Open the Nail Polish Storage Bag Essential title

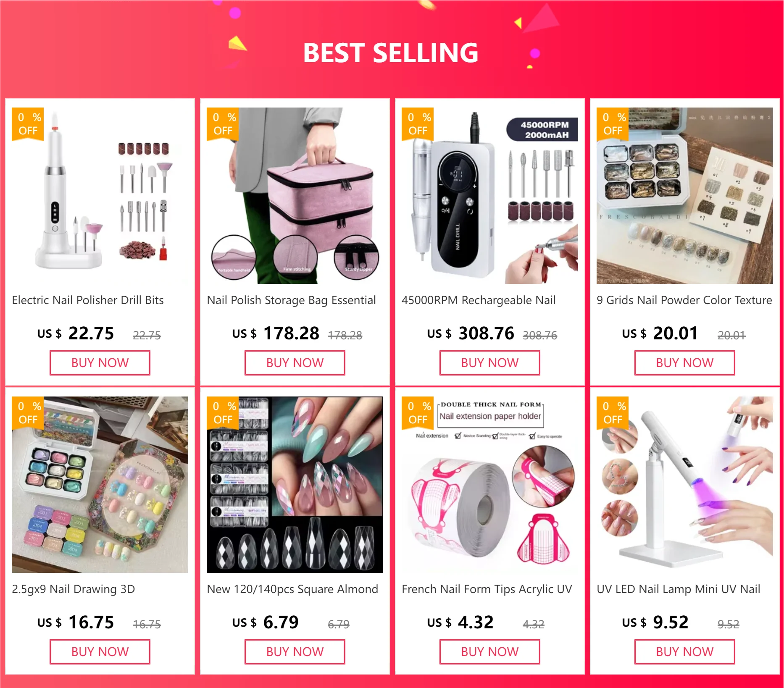pyautogui.click(x=291, y=300)
